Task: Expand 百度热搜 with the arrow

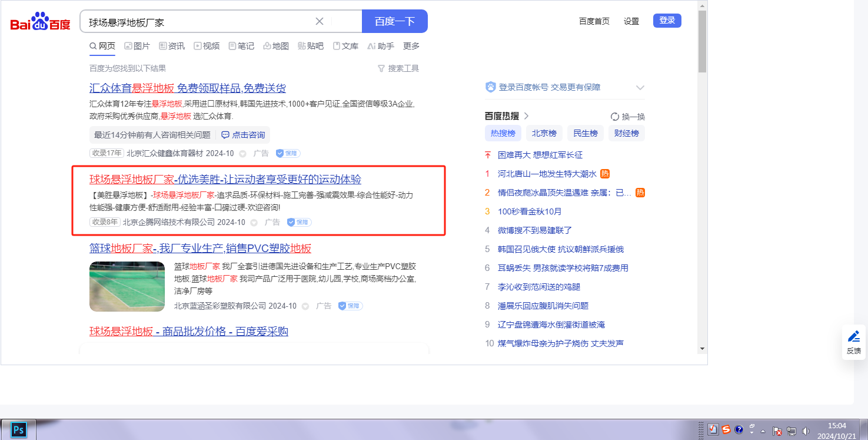Action: pyautogui.click(x=527, y=116)
